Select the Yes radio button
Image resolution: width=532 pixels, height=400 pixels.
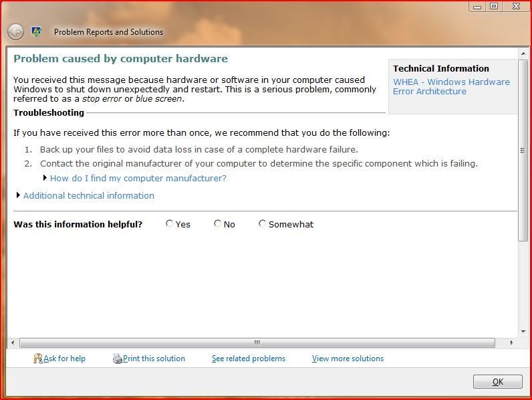[169, 223]
